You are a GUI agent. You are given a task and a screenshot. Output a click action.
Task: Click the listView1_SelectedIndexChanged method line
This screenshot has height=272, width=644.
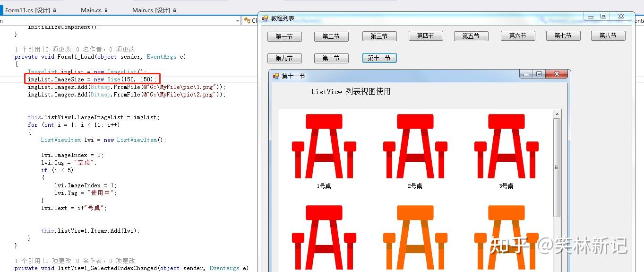click(131, 268)
